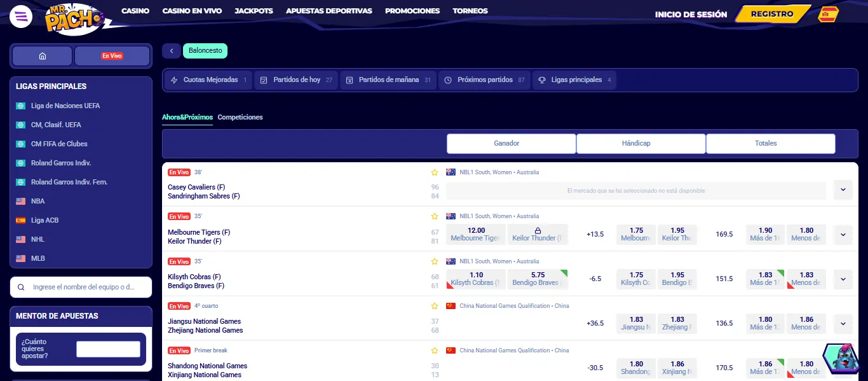Open the Totales market selector
The width and height of the screenshot is (868, 381).
(x=771, y=144)
